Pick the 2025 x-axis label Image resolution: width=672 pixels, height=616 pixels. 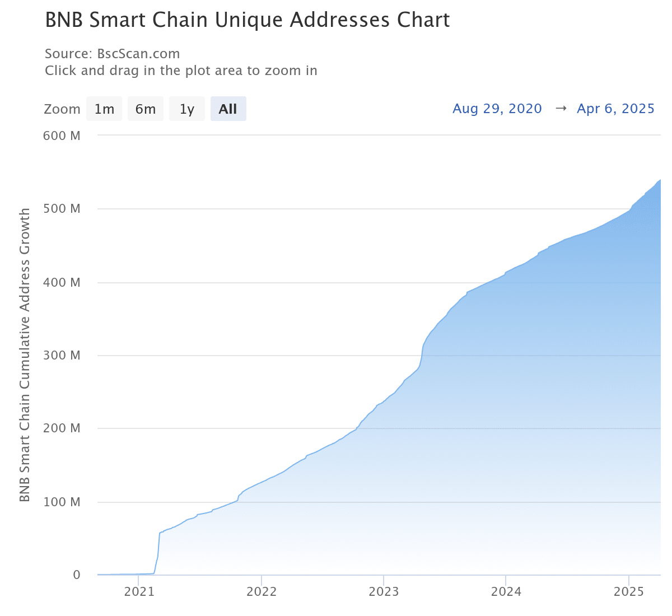coord(629,592)
